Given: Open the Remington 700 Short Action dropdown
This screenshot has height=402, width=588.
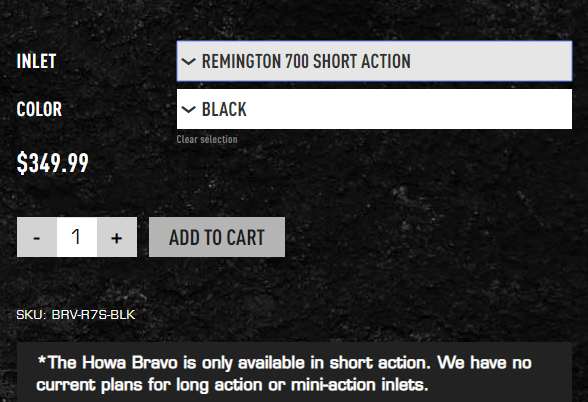Looking at the screenshot, I should click(x=374, y=61).
